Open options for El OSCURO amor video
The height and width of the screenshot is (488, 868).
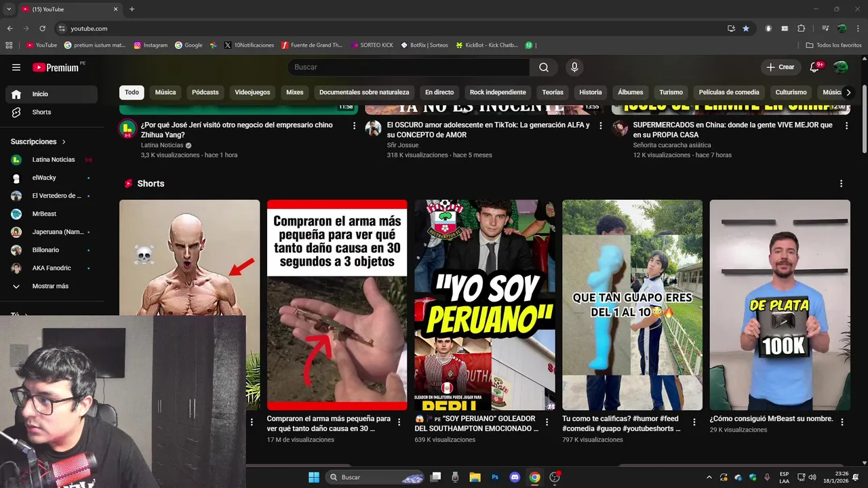(x=600, y=125)
